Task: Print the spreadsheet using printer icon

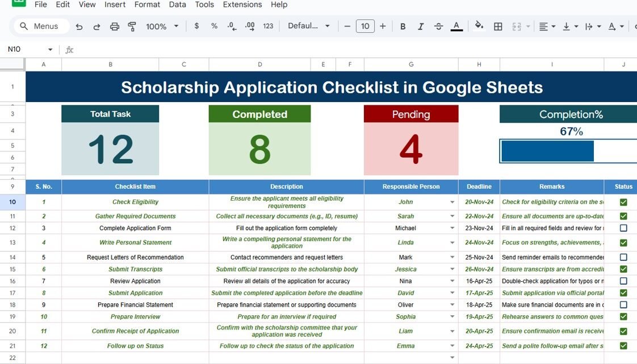Action: coord(115,27)
